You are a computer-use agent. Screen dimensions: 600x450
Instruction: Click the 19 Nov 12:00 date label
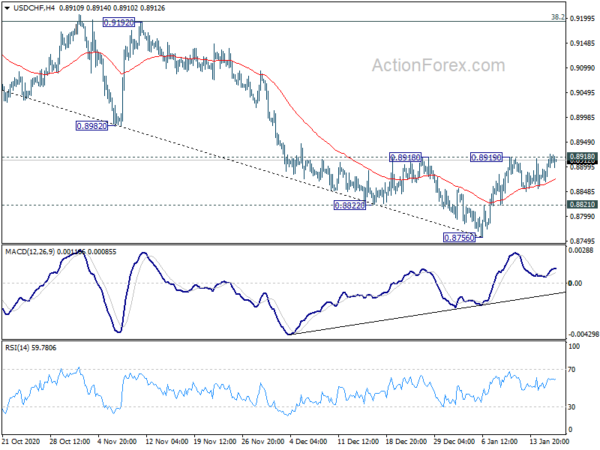(x=214, y=441)
